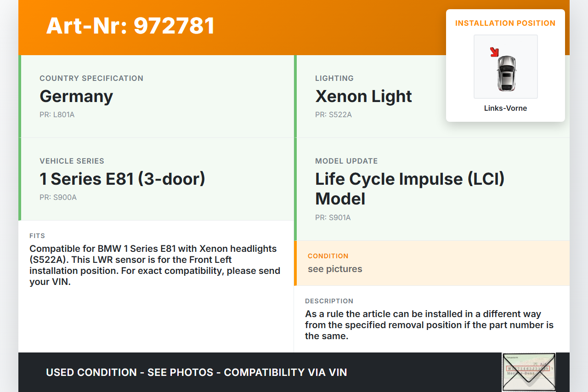Select the 1 Series E81 (3-door) value

coord(122,179)
